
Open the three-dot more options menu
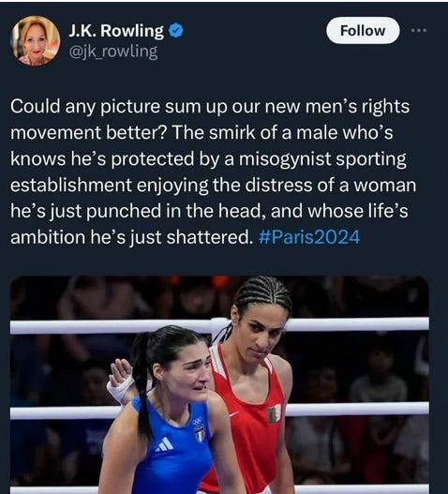click(x=419, y=30)
